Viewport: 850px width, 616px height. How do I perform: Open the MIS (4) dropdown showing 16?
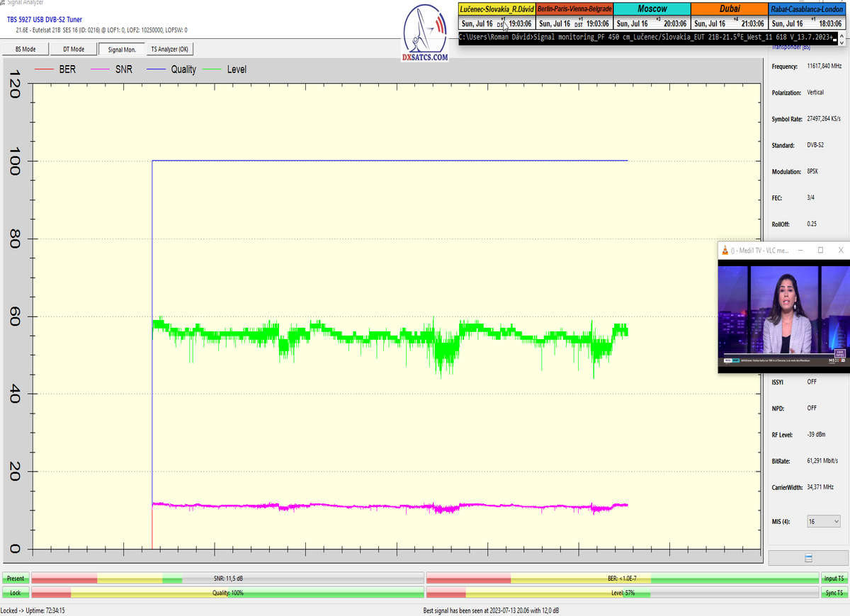[824, 521]
